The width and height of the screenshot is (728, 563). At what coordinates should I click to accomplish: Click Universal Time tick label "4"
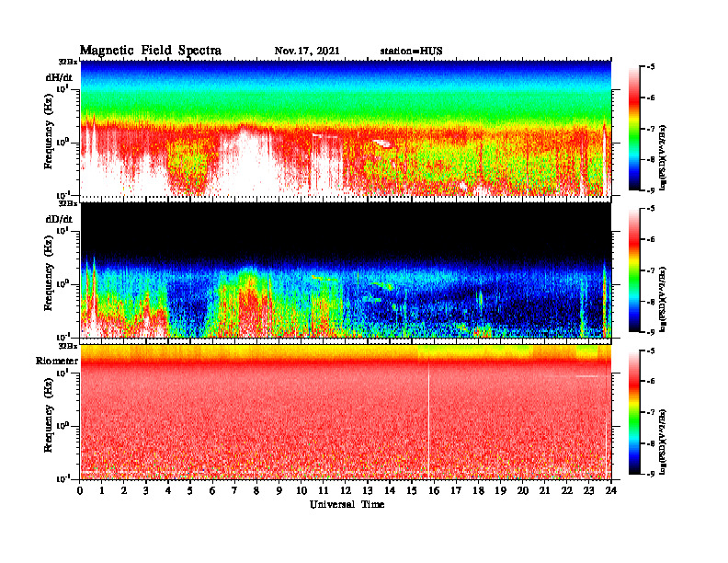(x=168, y=491)
